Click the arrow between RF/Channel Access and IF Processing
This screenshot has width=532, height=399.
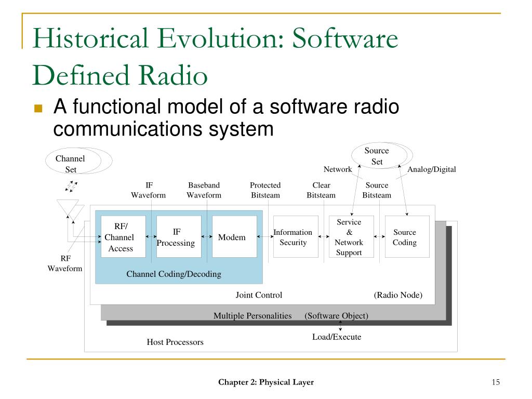151,236
